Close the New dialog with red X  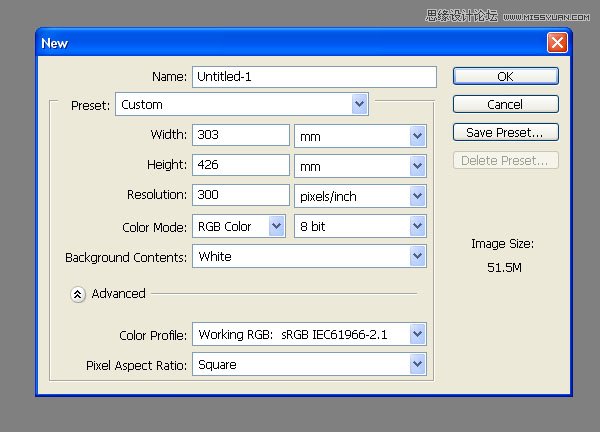point(557,42)
